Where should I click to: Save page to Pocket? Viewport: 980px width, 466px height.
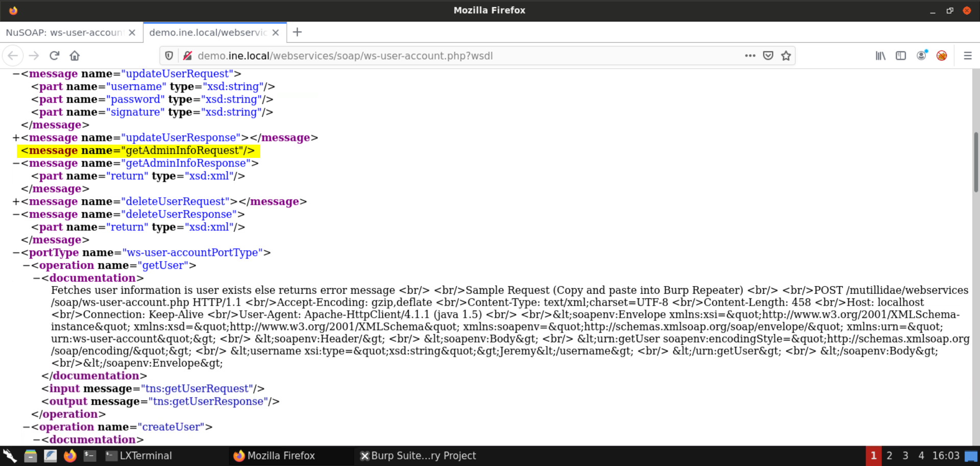[x=768, y=56]
